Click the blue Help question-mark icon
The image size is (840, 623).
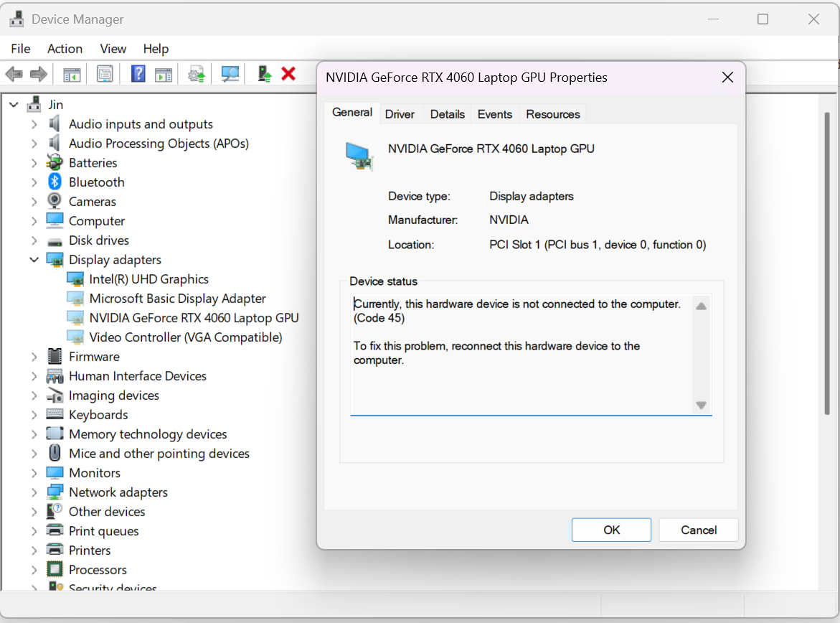138,73
